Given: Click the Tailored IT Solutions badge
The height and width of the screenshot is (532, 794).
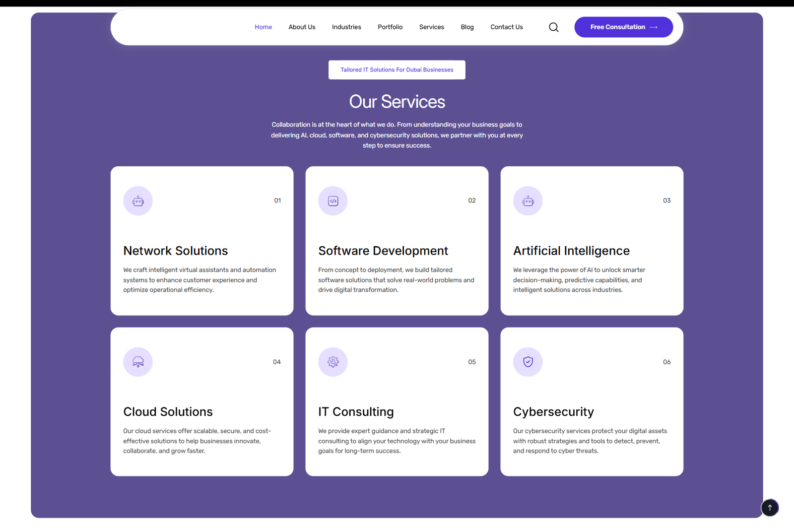Looking at the screenshot, I should point(397,70).
